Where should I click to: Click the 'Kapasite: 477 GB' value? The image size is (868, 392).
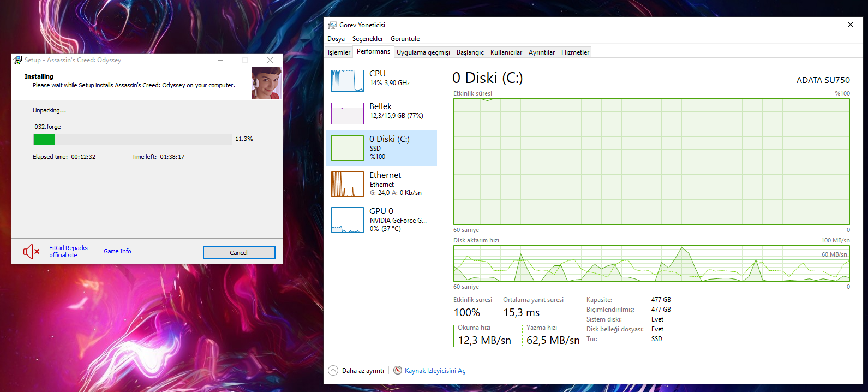pos(661,300)
